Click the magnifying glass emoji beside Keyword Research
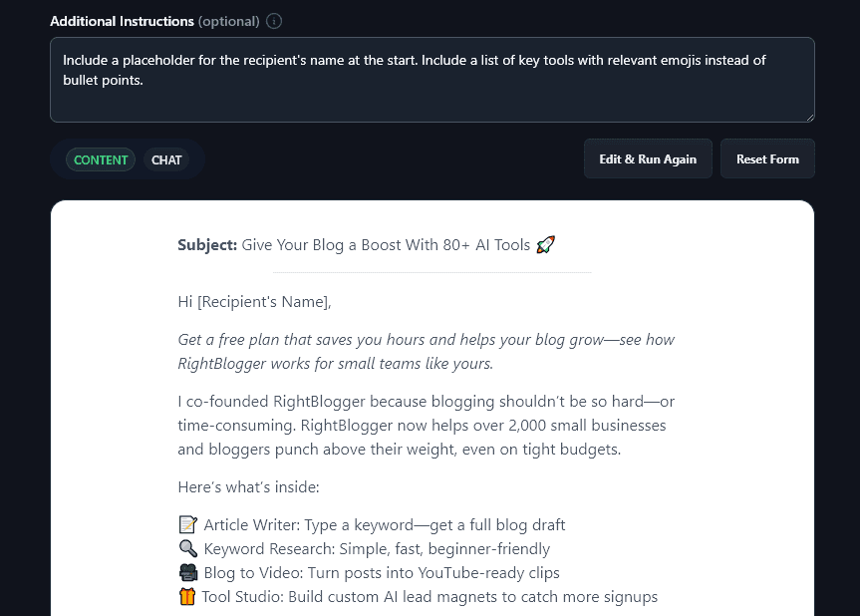860x616 pixels. (188, 548)
